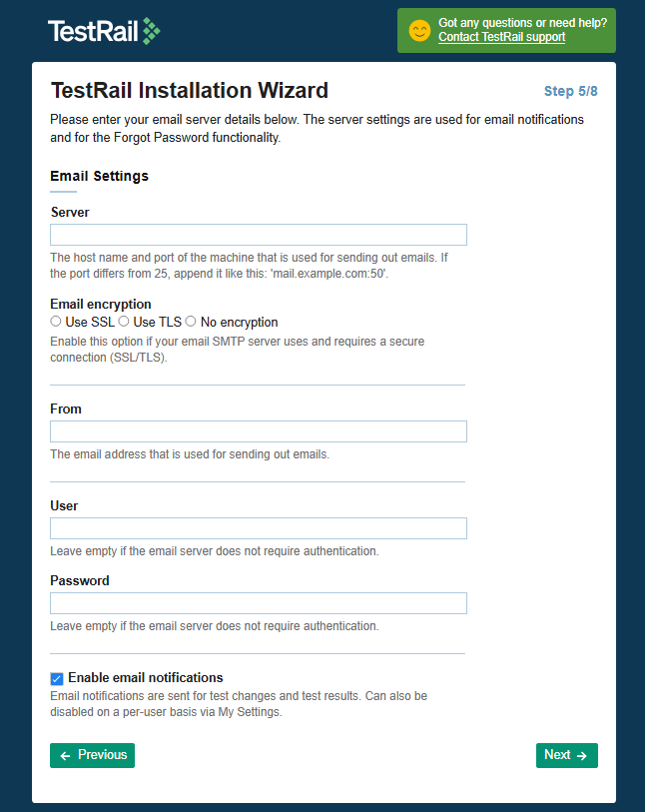Click the Step 5/8 indicator
Viewport: 645px width, 812px height.
click(570, 92)
